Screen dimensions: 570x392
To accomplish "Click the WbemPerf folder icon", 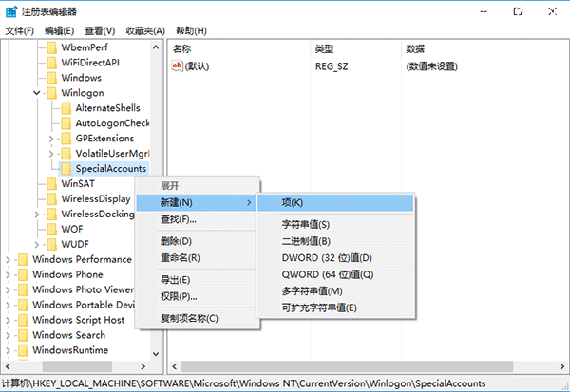I will tap(51, 47).
